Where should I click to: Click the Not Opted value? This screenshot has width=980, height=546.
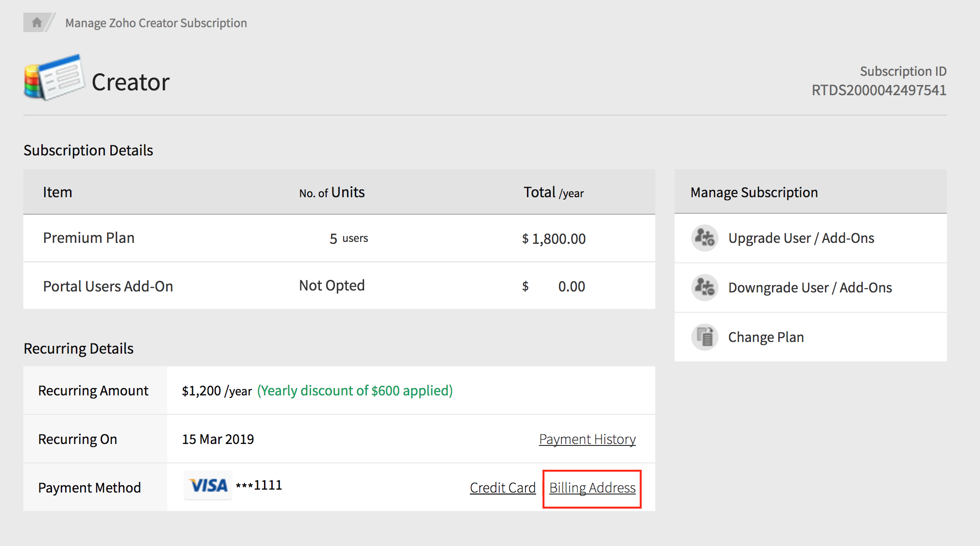click(332, 286)
